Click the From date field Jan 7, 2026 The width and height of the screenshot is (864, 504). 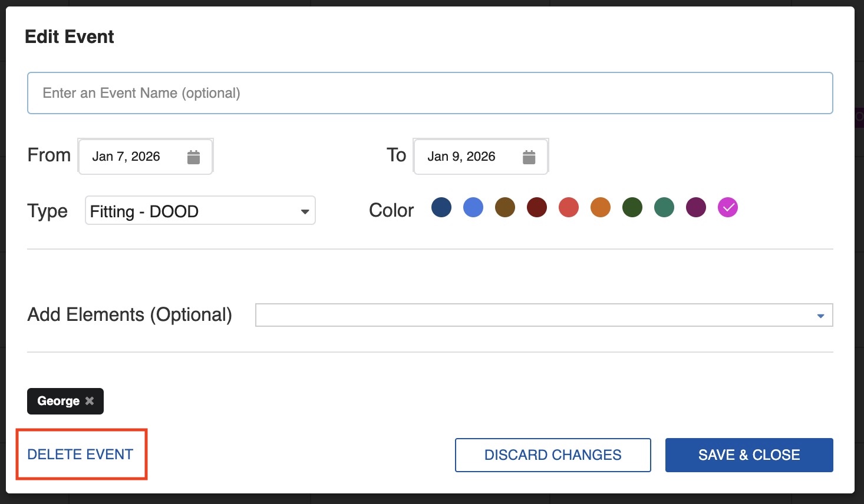tap(126, 157)
